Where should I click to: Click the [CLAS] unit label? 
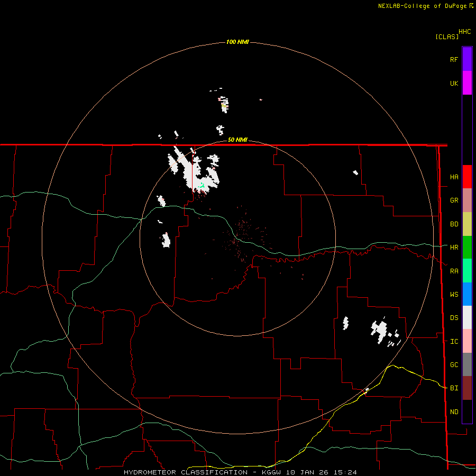(447, 36)
